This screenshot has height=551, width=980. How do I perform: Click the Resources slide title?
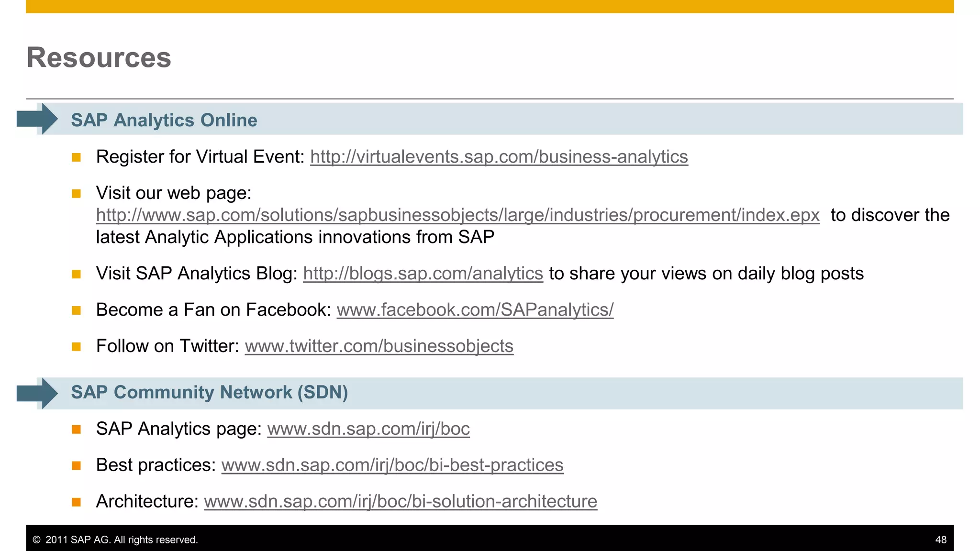point(99,57)
